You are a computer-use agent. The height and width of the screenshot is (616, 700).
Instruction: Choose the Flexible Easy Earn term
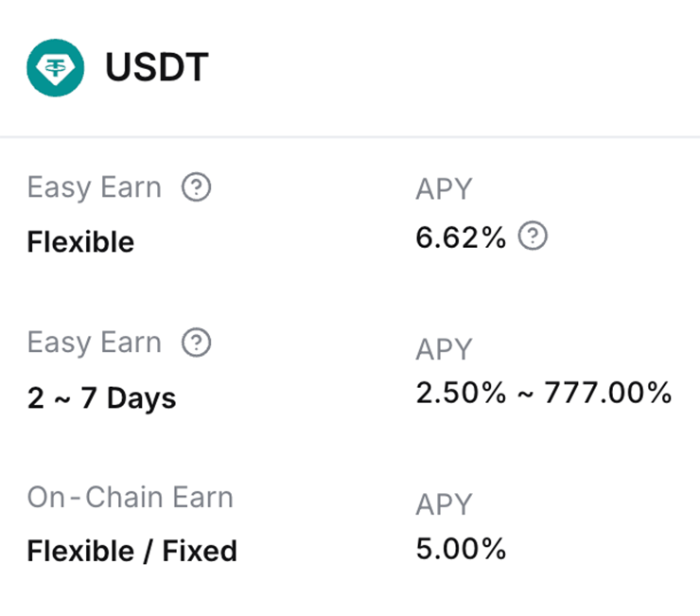81,242
